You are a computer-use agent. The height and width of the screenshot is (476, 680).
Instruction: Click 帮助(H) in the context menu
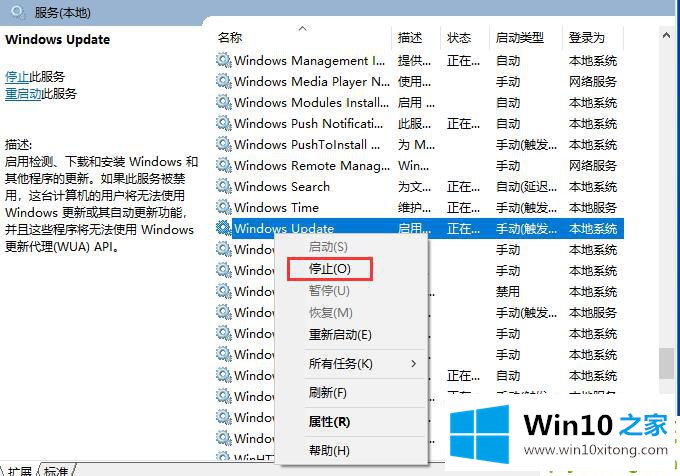(x=329, y=451)
